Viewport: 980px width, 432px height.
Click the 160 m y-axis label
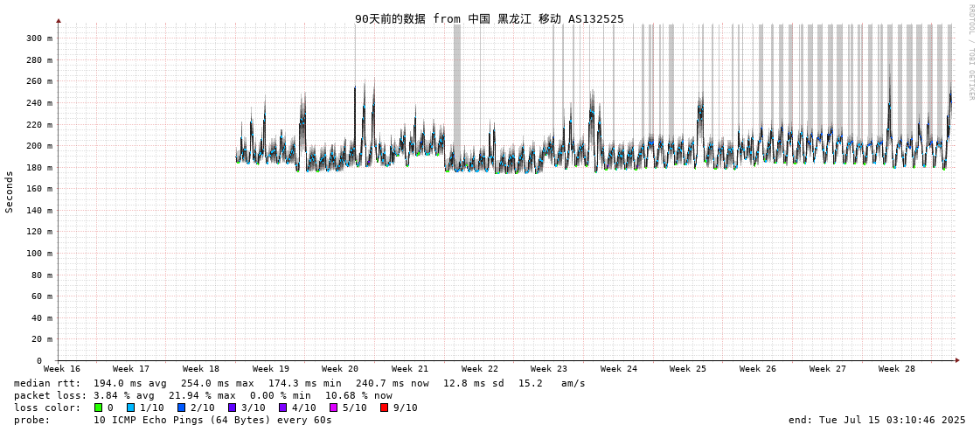[x=39, y=189]
